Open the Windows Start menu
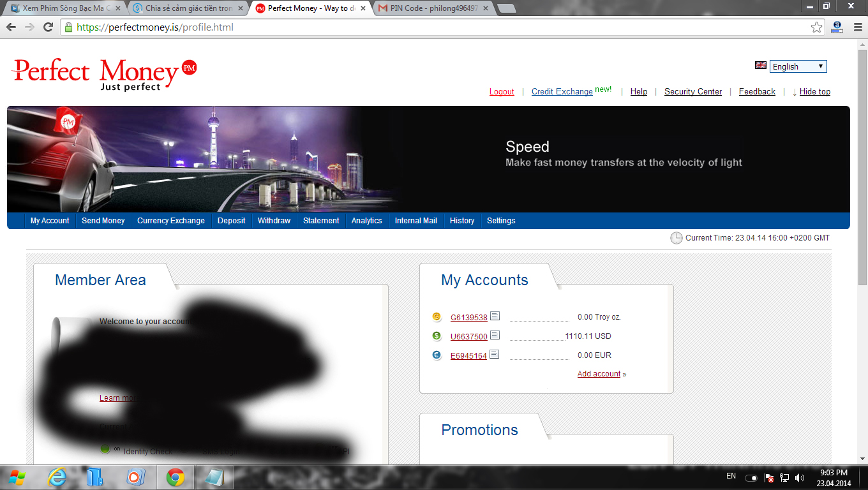 pos(15,477)
